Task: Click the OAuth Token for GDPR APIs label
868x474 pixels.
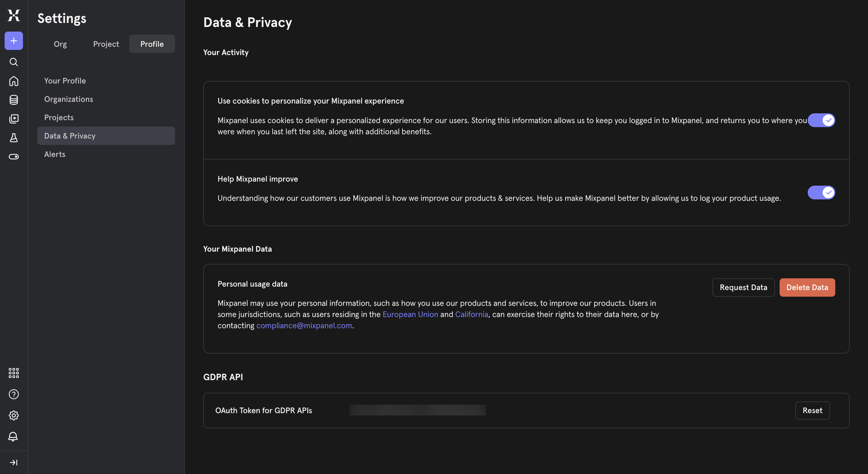Action: [x=263, y=410]
